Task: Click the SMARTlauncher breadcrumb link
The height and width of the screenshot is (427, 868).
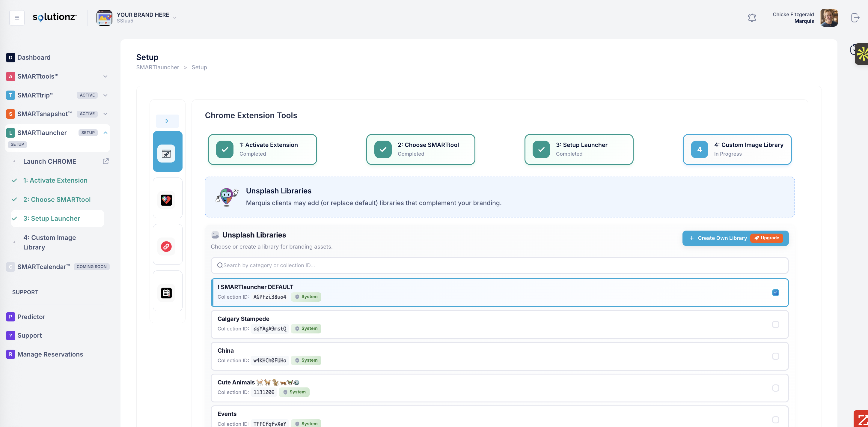Action: 157,67
